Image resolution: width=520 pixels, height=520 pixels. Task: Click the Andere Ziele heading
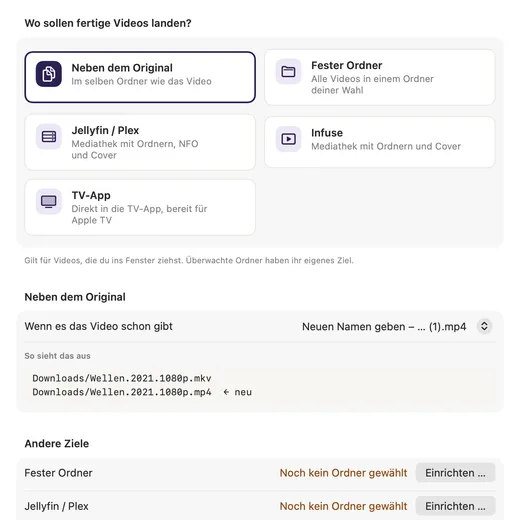pos(57,444)
